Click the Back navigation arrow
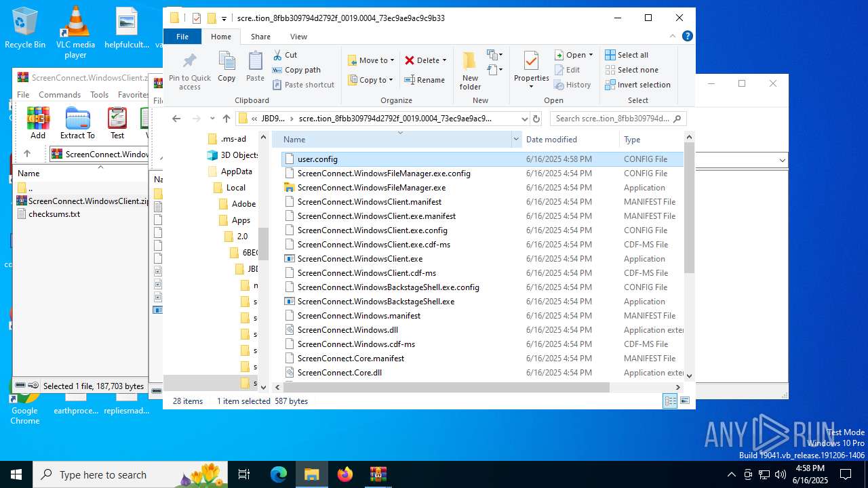868x488 pixels. pos(176,119)
